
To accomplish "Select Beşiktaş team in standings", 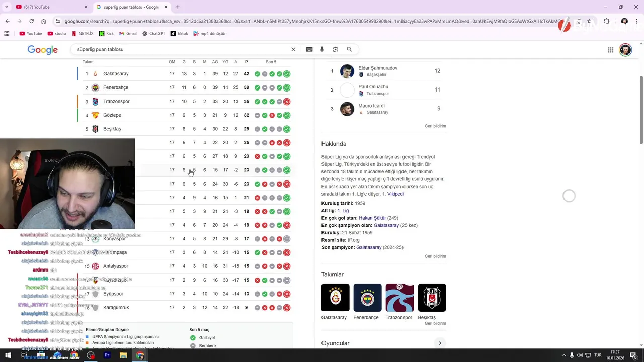I will [x=112, y=129].
